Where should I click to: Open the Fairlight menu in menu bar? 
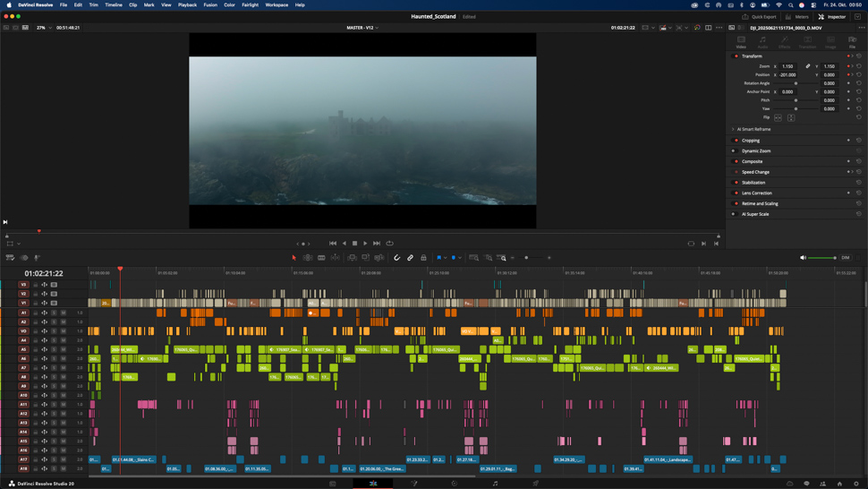pyautogui.click(x=250, y=5)
